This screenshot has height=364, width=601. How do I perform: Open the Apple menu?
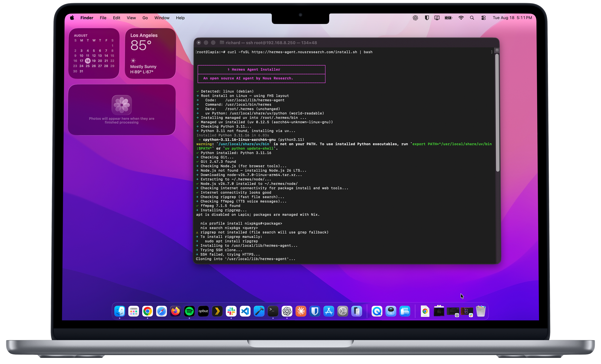(72, 17)
